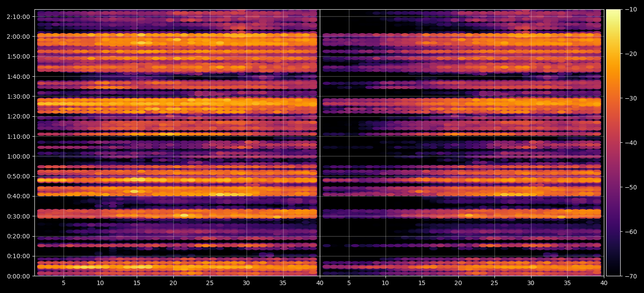Image resolution: width=644 pixels, height=293 pixels.
Task: Click x-axis label 25 under right heatmap
Action: [494, 282]
